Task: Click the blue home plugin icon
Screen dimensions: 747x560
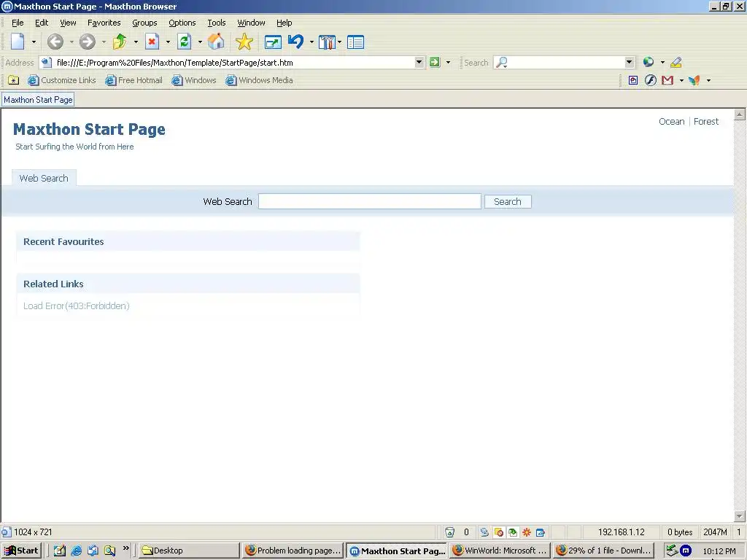Action: pos(633,80)
